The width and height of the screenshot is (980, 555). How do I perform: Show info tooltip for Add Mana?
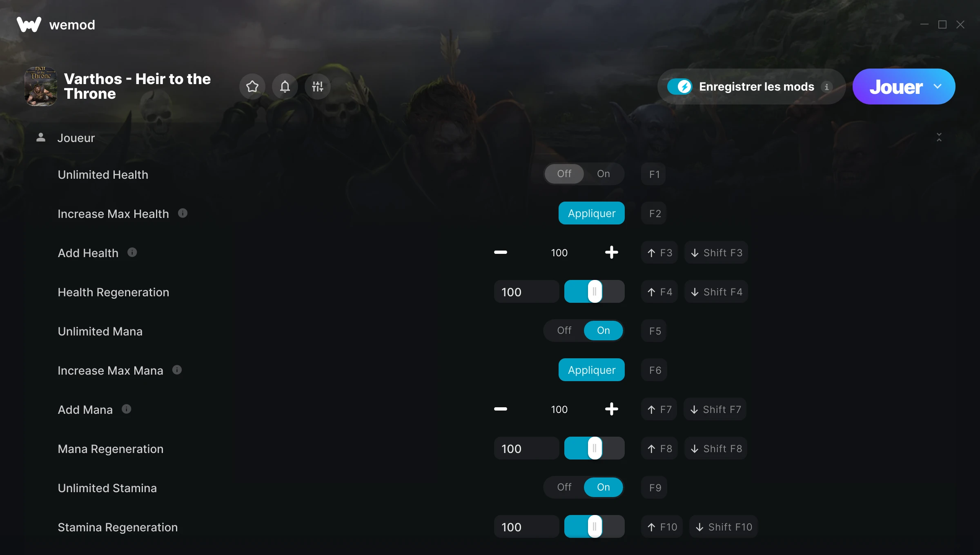(x=127, y=409)
